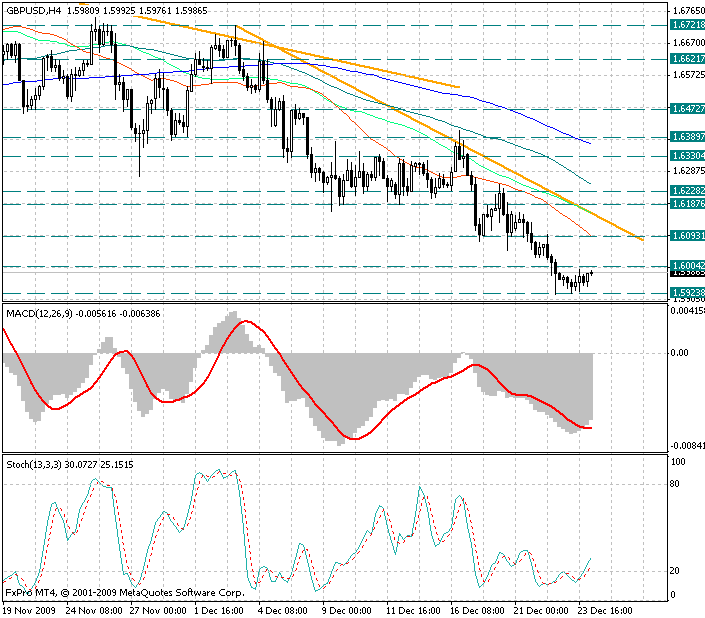Click the 1 Dec 16:00 date label

tap(219, 611)
